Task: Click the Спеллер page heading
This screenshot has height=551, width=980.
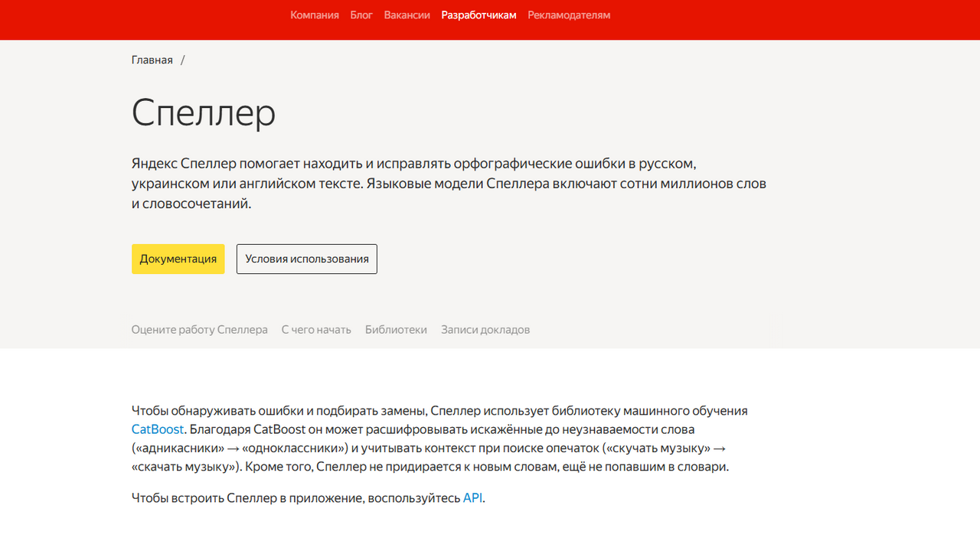Action: click(x=204, y=113)
